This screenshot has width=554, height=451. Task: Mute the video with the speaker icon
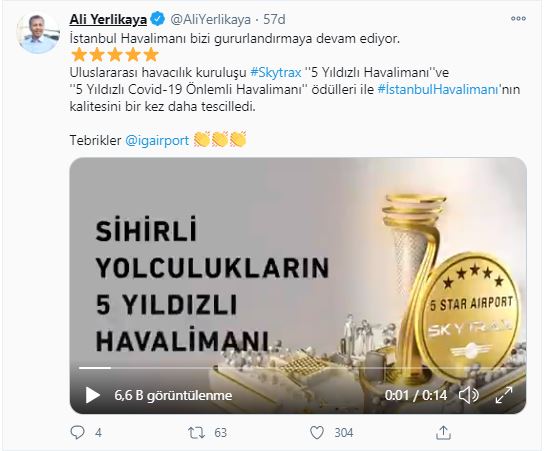click(468, 395)
